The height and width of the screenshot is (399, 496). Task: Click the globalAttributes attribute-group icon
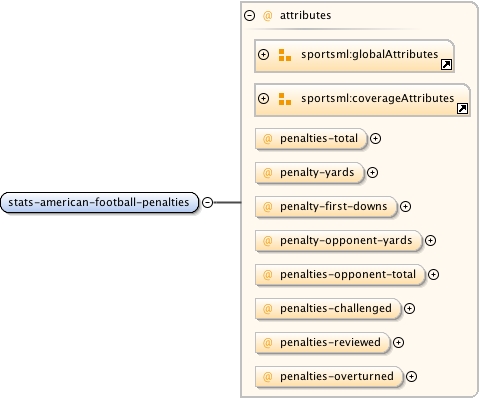(285, 55)
